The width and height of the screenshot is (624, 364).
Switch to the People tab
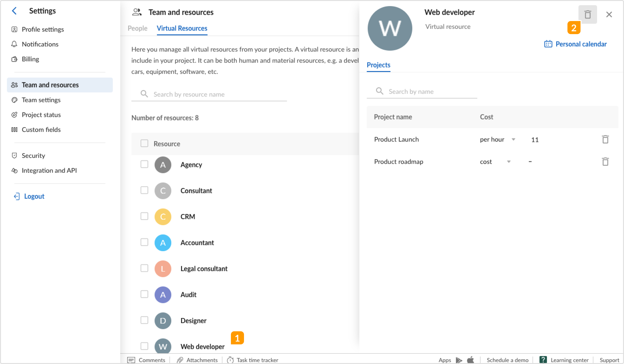[137, 28]
